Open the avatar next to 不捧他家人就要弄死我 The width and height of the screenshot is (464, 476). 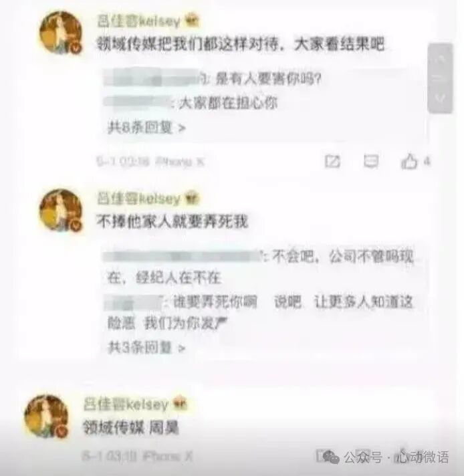(x=61, y=210)
